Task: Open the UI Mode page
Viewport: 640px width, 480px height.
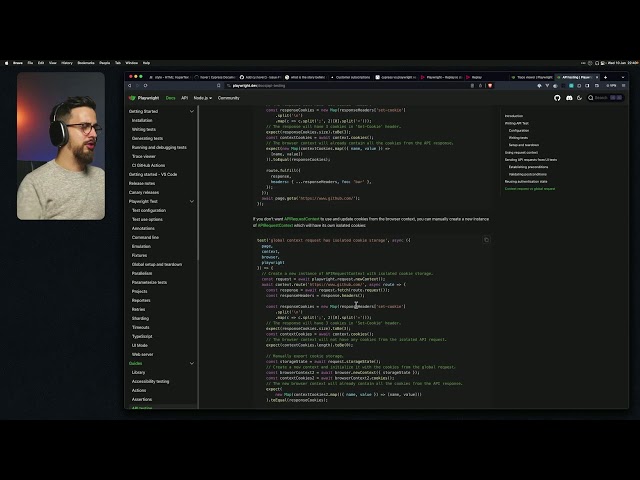Action: [140, 345]
